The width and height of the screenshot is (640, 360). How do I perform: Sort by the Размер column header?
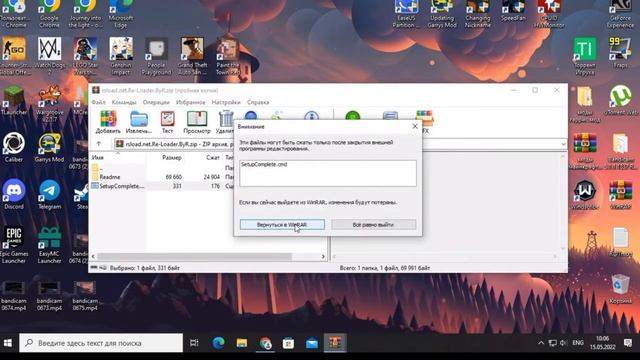coord(171,158)
